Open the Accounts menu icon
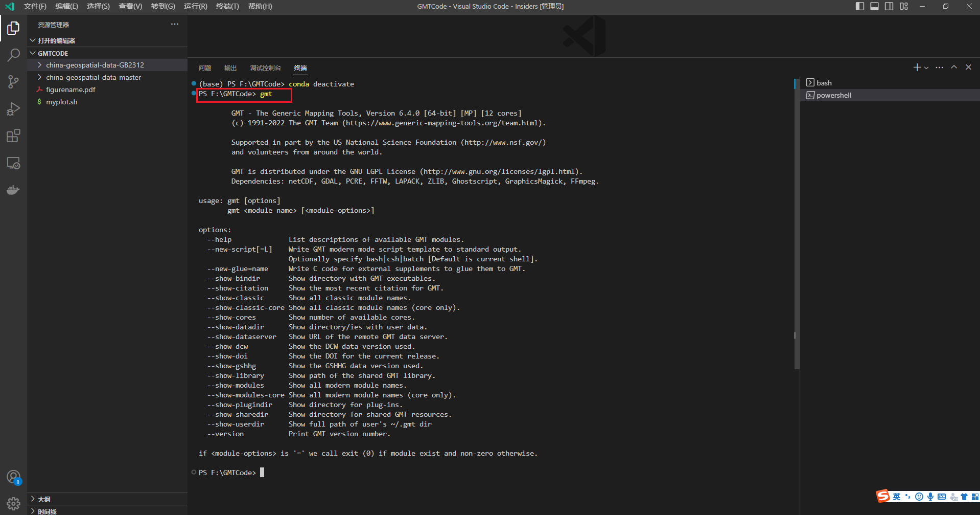 pos(13,477)
